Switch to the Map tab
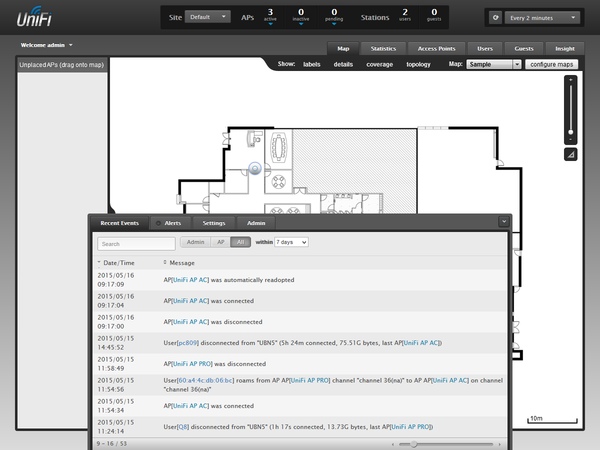The width and height of the screenshot is (600, 450). 343,49
